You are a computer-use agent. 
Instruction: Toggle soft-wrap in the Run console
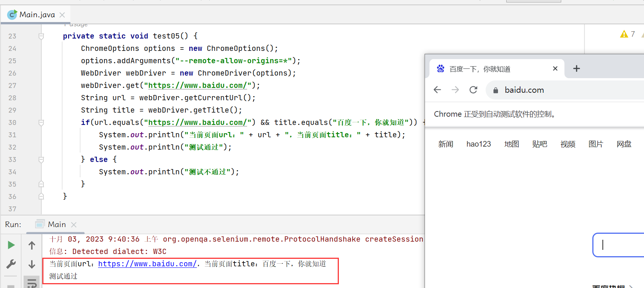(x=32, y=283)
